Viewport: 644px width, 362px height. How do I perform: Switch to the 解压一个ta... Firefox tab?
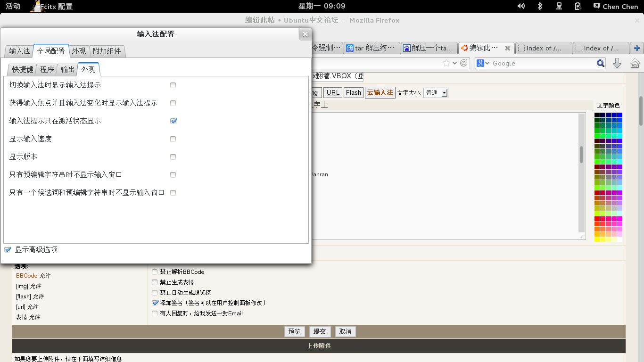point(429,48)
